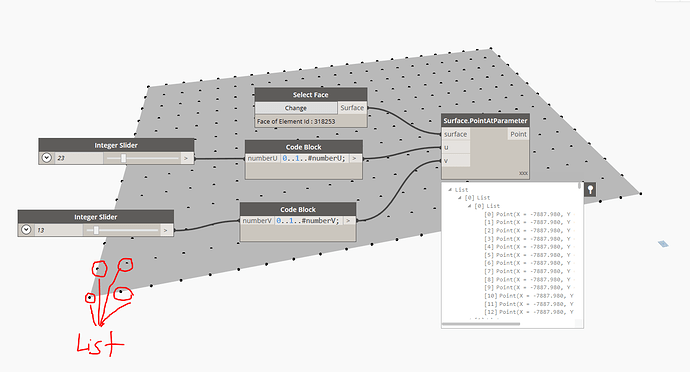Viewport: 690px width, 372px height.
Task: Select [3] Point item in preview list
Action: click(x=529, y=239)
